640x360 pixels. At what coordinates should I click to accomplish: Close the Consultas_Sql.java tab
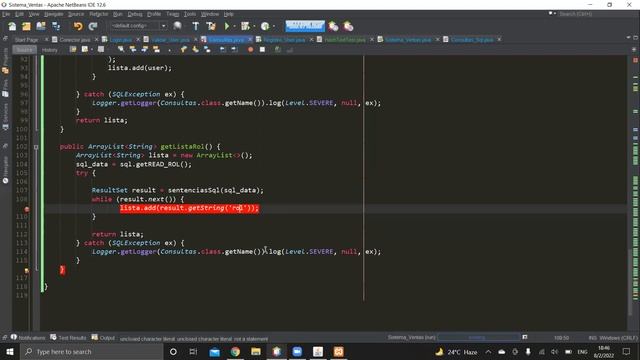(x=499, y=40)
